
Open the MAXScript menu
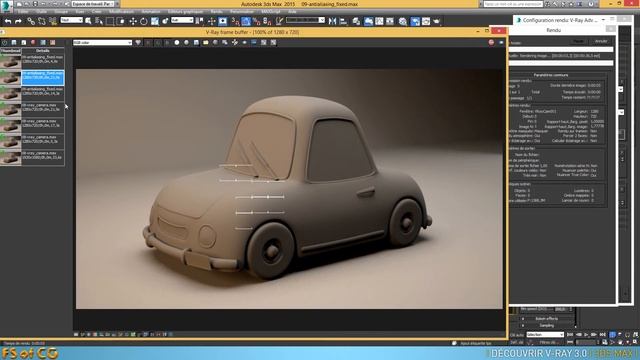click(271, 12)
